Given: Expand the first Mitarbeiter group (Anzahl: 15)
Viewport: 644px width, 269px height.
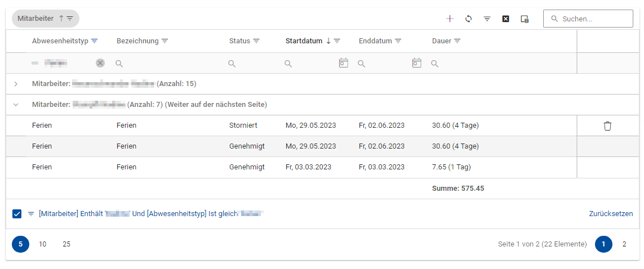Looking at the screenshot, I should (16, 84).
